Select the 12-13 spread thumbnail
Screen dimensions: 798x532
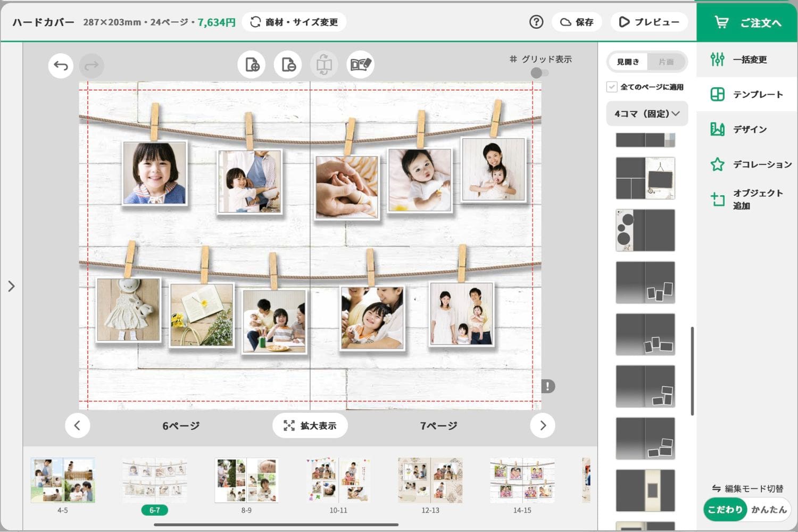pos(430,480)
